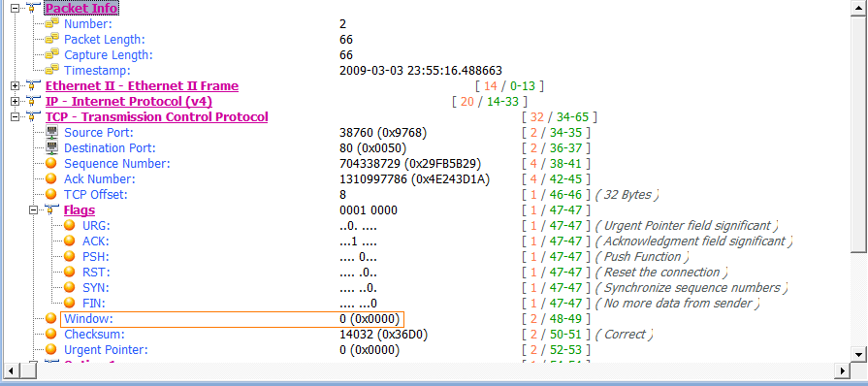868x386 pixels.
Task: Expand the Ethernet II Frame node
Action: 15,86
